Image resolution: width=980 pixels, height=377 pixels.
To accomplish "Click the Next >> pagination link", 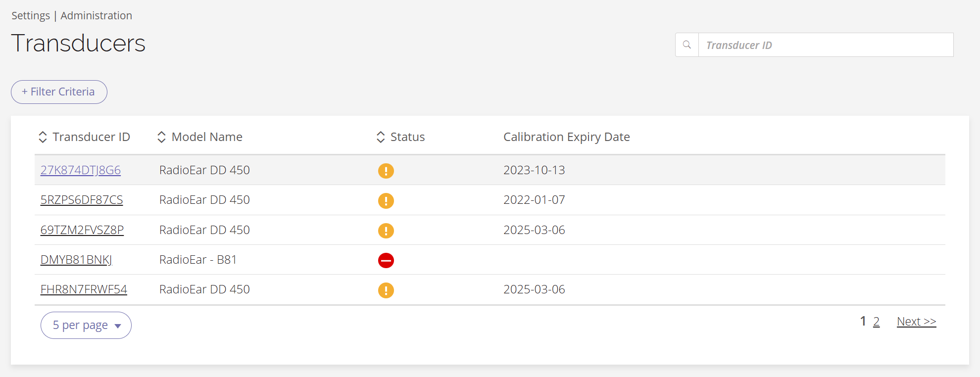I will click(917, 322).
